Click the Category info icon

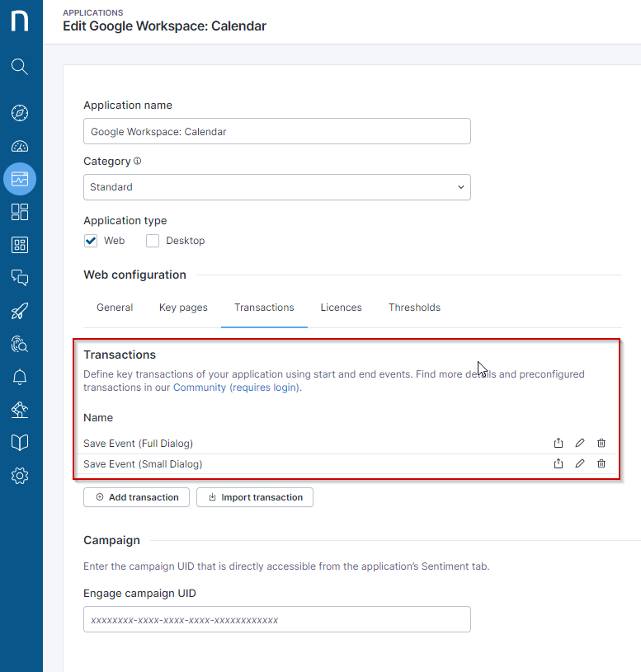coord(137,161)
